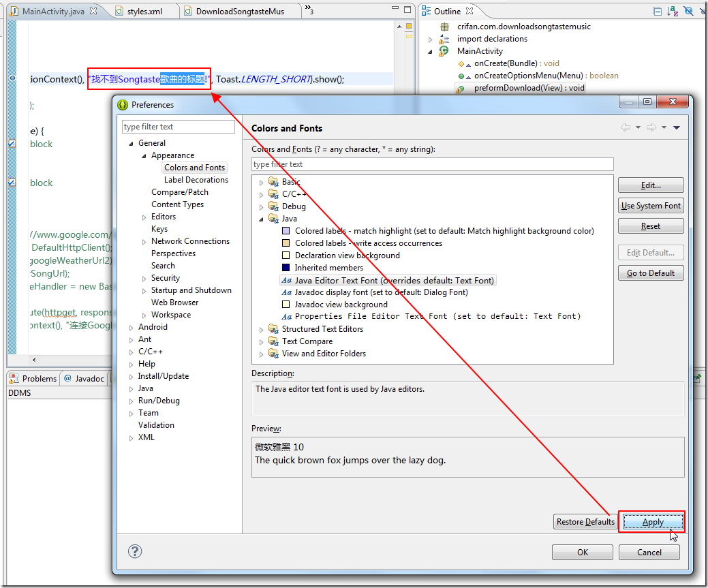Open the Problems view tab

(x=34, y=378)
